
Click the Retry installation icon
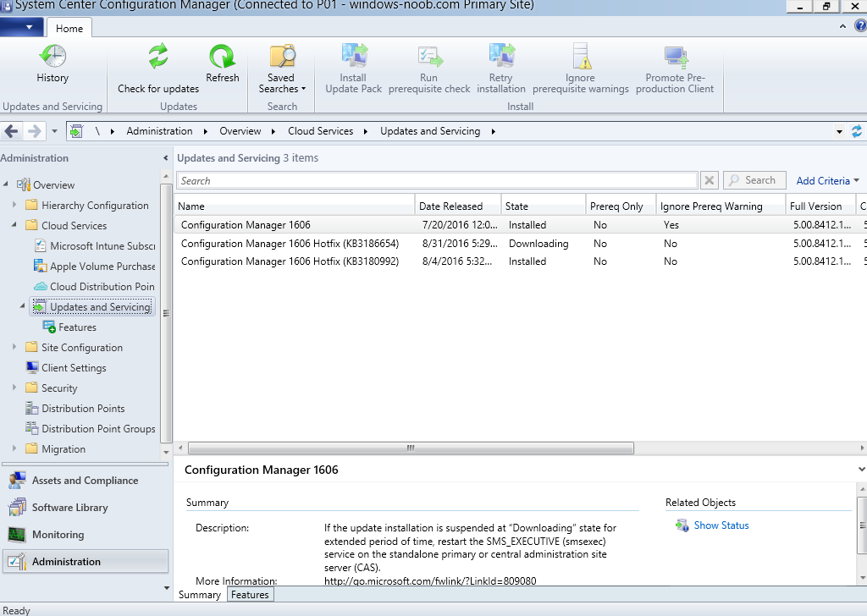pyautogui.click(x=501, y=56)
